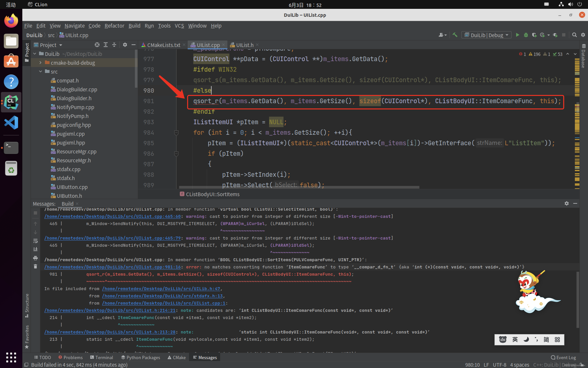Expand all in the Project panel toolbar
588x368 pixels.
[x=105, y=45]
